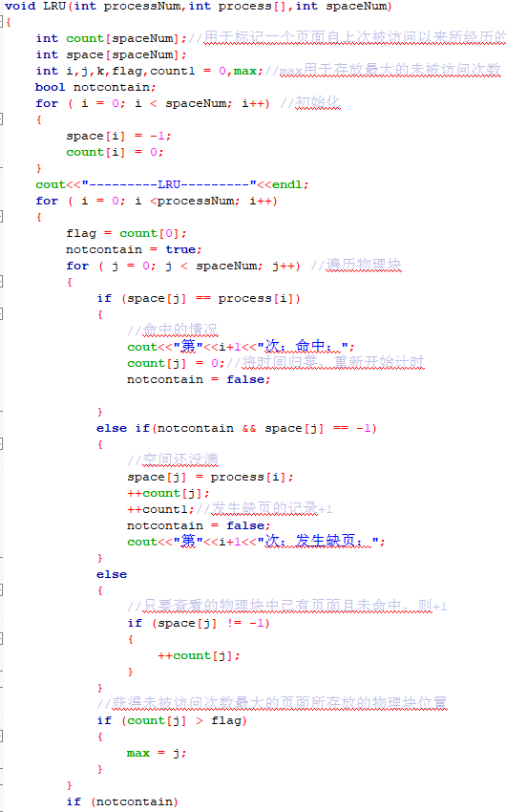Click the loop 'for ( i = 0; i < spaceNum; i++)'
Screen dimensions: 506x812
coord(153,103)
